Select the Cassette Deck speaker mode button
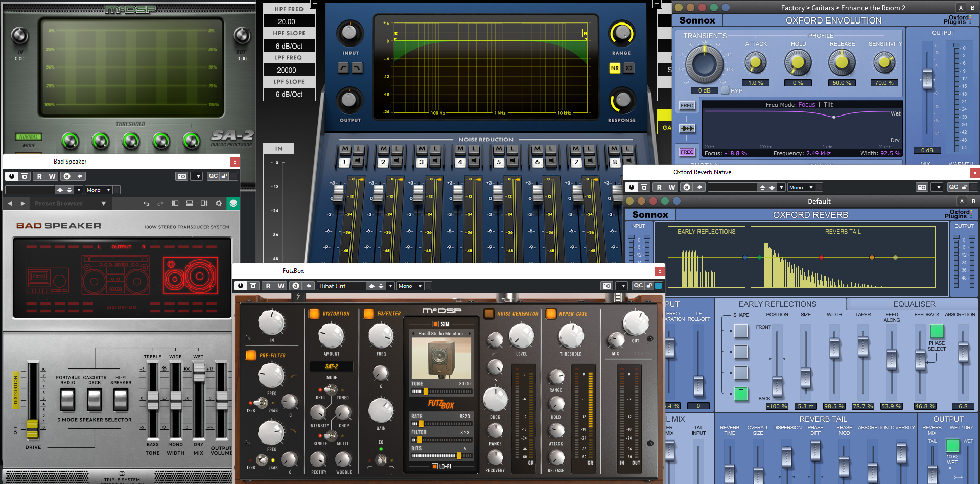The image size is (980, 484). (x=95, y=399)
